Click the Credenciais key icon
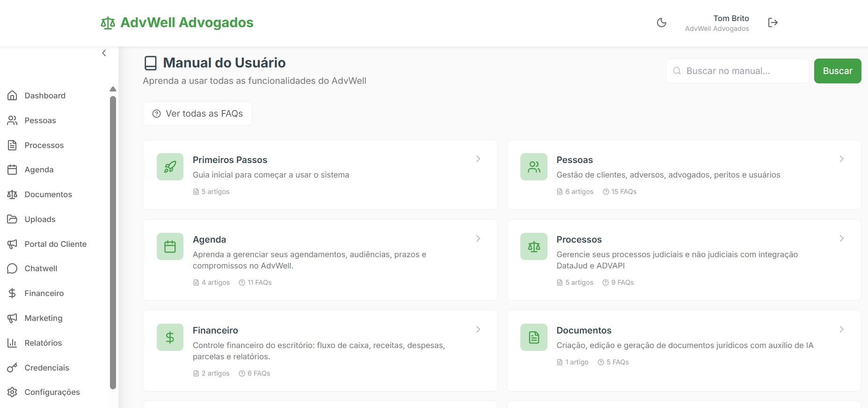This screenshot has height=408, width=868. point(12,368)
